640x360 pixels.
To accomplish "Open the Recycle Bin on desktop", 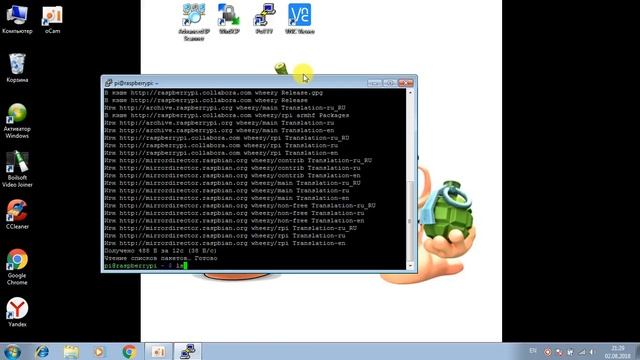I will (17, 68).
